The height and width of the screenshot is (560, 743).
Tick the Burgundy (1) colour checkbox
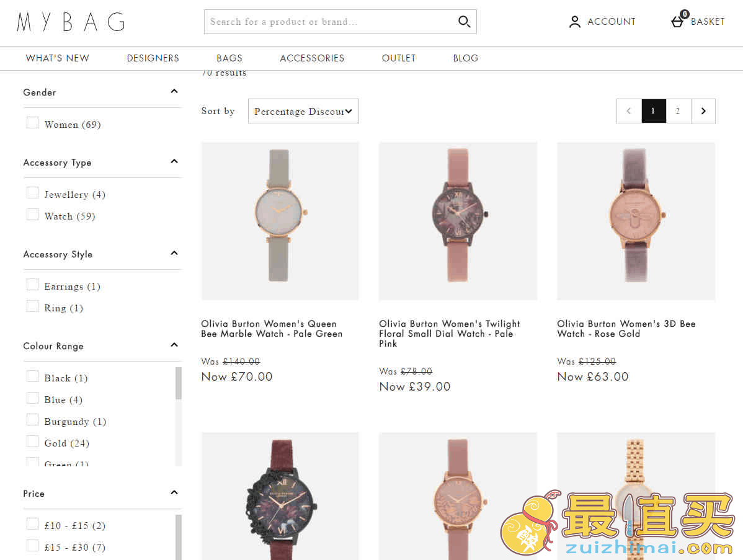(33, 420)
